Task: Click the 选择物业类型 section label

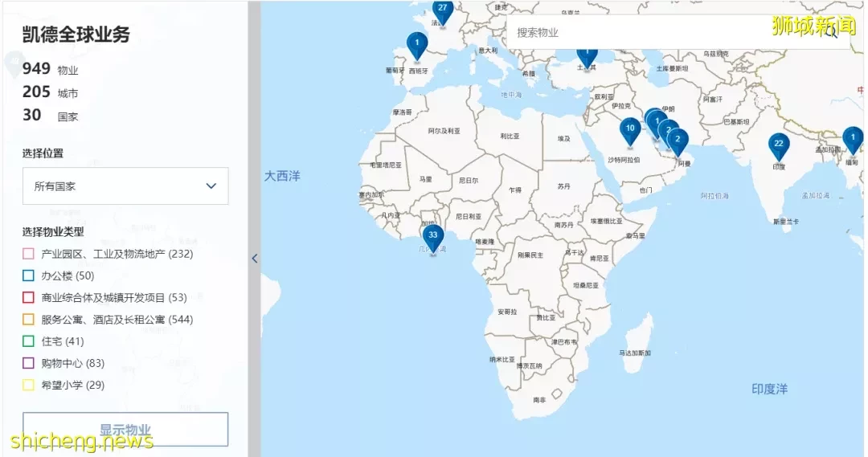Action: pyautogui.click(x=53, y=232)
